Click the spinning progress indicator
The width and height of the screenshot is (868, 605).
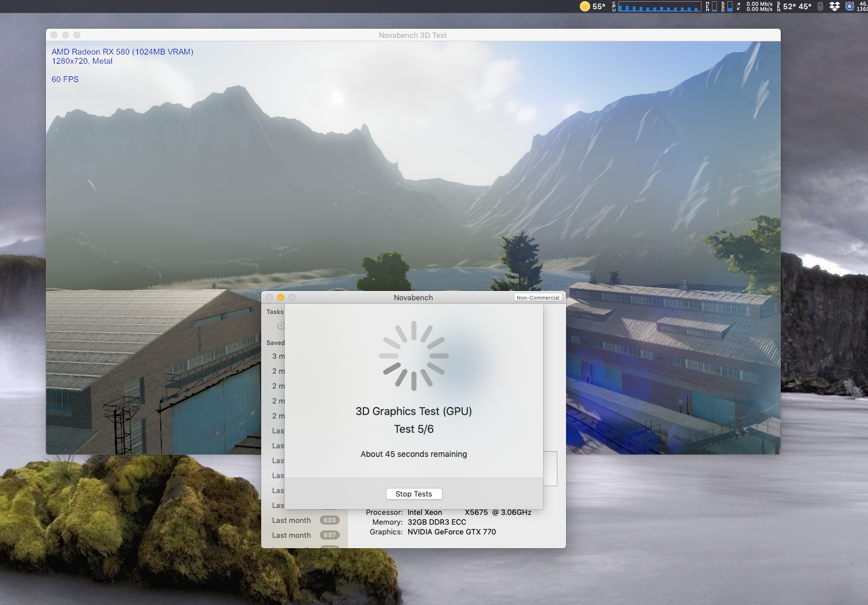point(413,356)
